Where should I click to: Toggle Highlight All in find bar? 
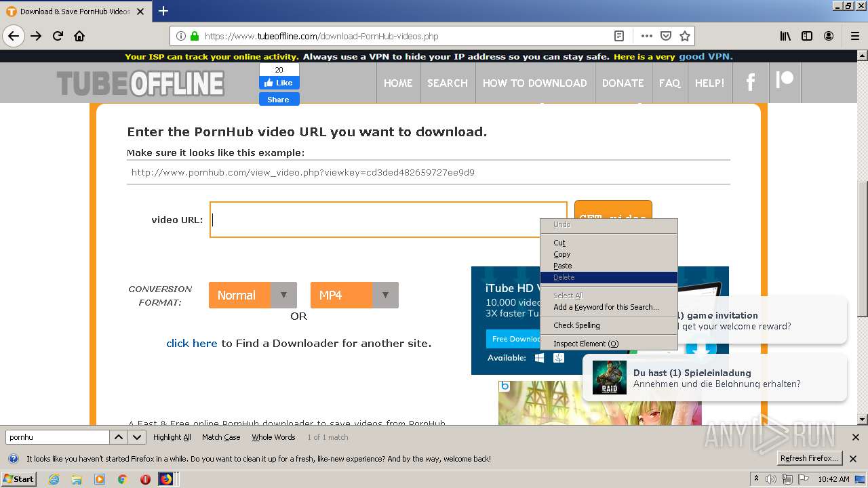172,437
